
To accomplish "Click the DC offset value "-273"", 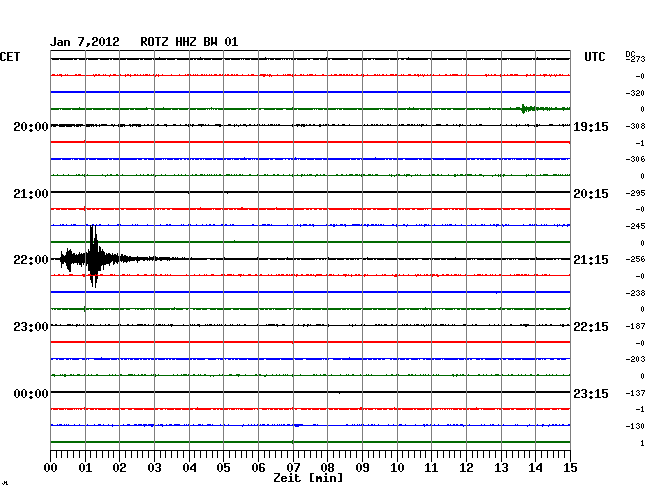I will coord(636,59).
